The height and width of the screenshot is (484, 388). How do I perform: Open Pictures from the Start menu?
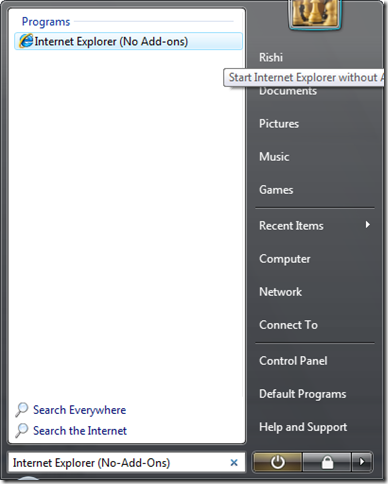(x=279, y=124)
